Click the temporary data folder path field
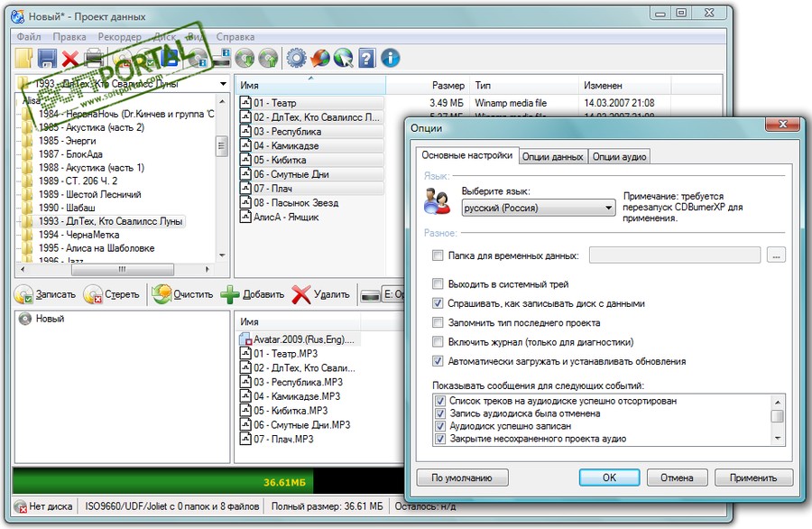Screen dimensions: 812x529 [x=675, y=255]
